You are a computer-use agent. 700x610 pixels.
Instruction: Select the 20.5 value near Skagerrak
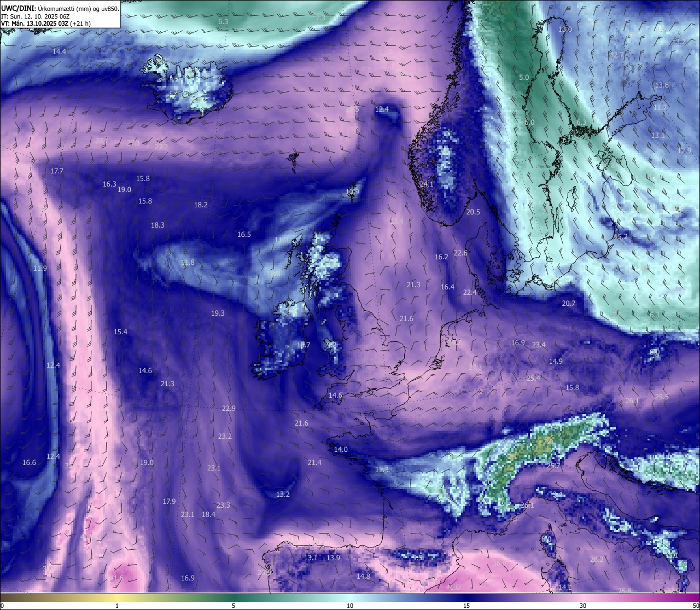pos(473,212)
